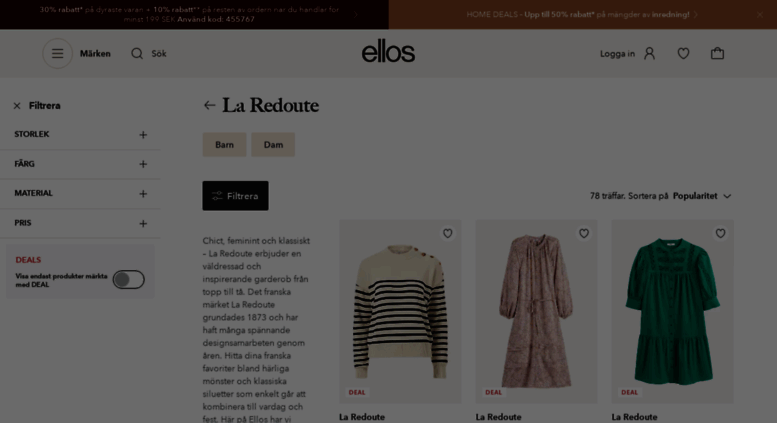The image size is (777, 423).
Task: Click the back arrow beside La Redoute
Action: pyautogui.click(x=210, y=105)
